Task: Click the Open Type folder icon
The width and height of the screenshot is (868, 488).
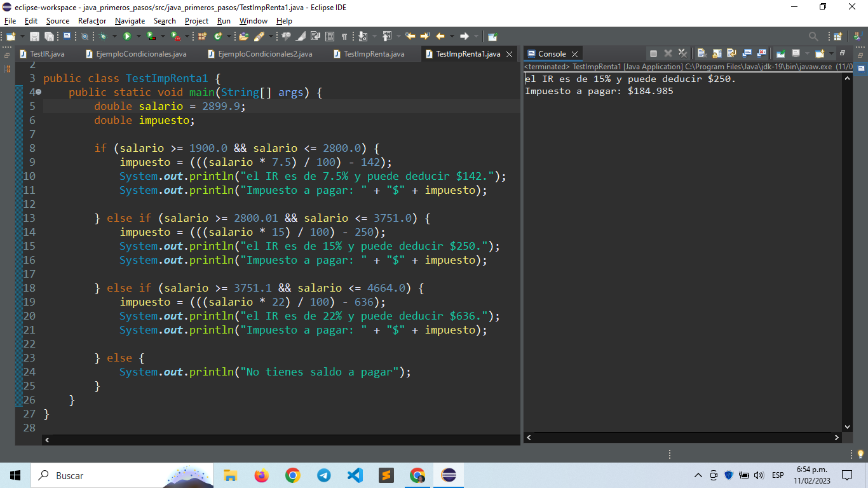Action: [x=244, y=36]
